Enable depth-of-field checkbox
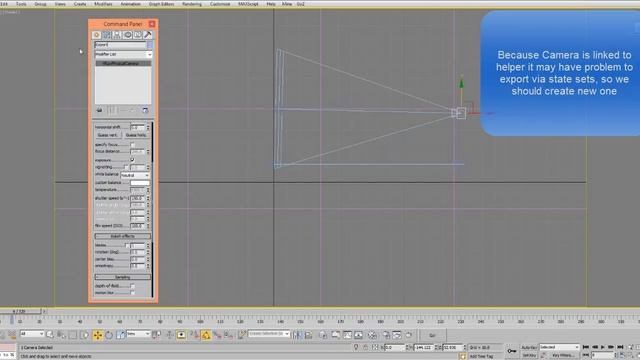The image size is (640, 360). (132, 286)
